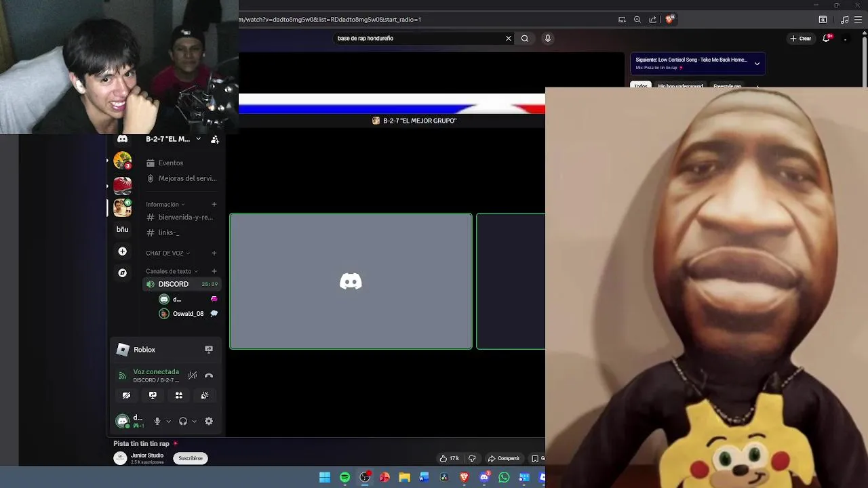Open File Explorer from the taskbar
The width and height of the screenshot is (868, 488).
[404, 478]
